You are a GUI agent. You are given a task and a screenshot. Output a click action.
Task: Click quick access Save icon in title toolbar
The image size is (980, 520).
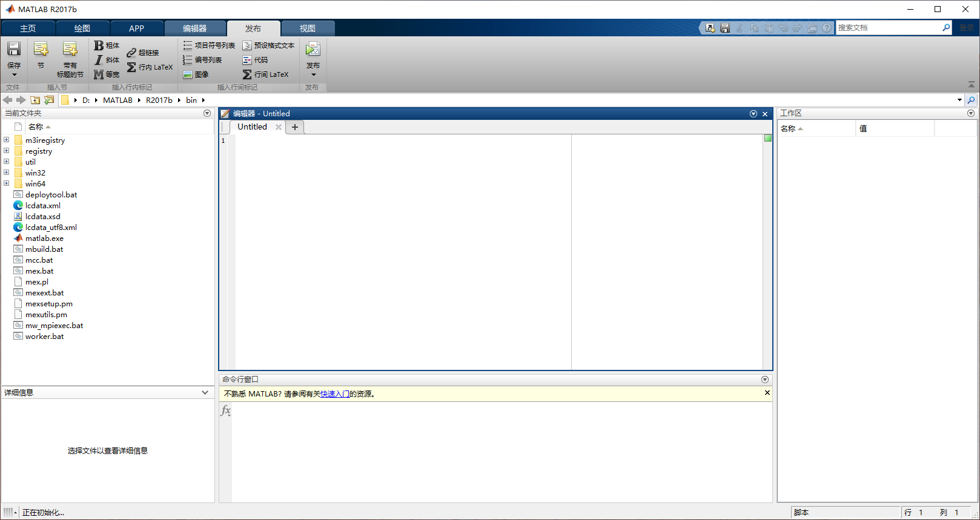pyautogui.click(x=725, y=28)
